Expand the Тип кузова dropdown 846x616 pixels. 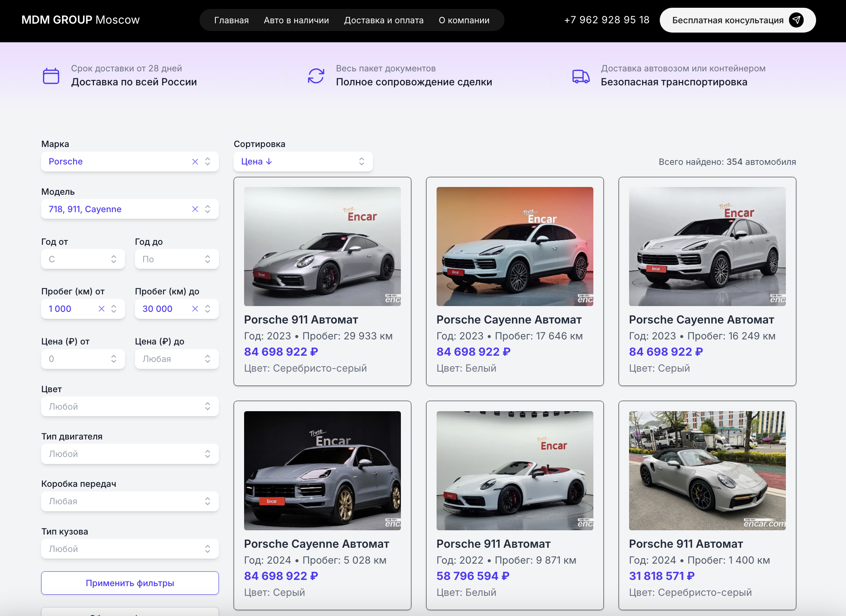coord(130,549)
